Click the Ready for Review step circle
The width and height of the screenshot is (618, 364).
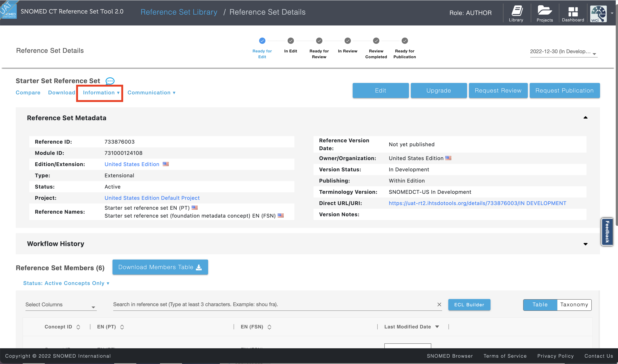click(x=319, y=41)
